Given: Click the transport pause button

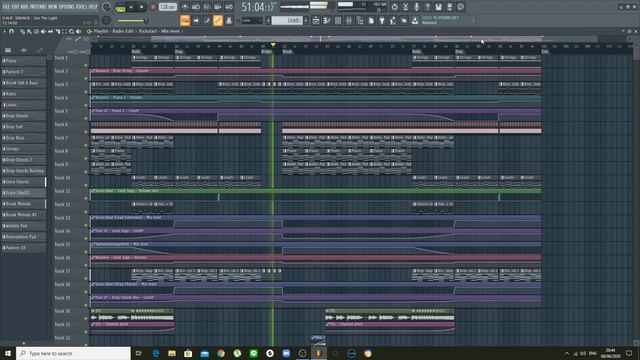Looking at the screenshot, I should pyautogui.click(x=131, y=7).
